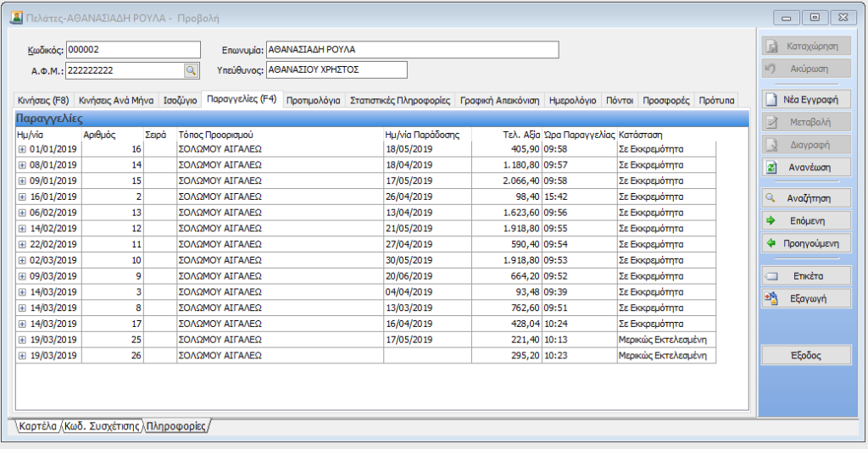868x449 pixels.
Task: Select the Παραγγελίες (F4) tab
Action: (242, 99)
